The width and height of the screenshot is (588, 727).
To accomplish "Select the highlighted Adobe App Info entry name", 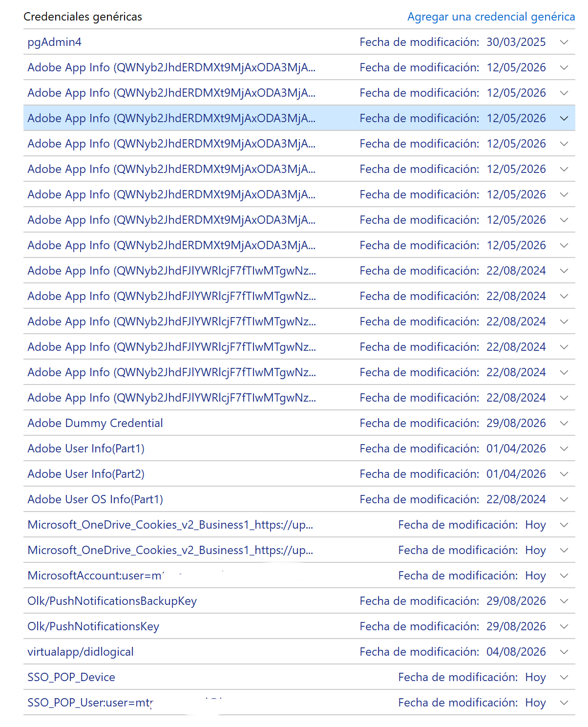I will click(x=171, y=118).
